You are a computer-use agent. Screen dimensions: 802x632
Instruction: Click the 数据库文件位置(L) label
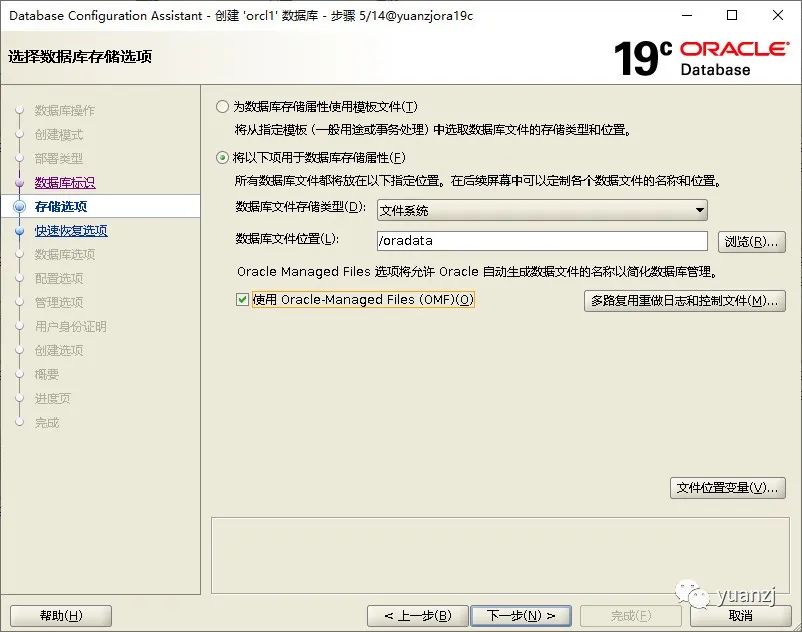(287, 239)
